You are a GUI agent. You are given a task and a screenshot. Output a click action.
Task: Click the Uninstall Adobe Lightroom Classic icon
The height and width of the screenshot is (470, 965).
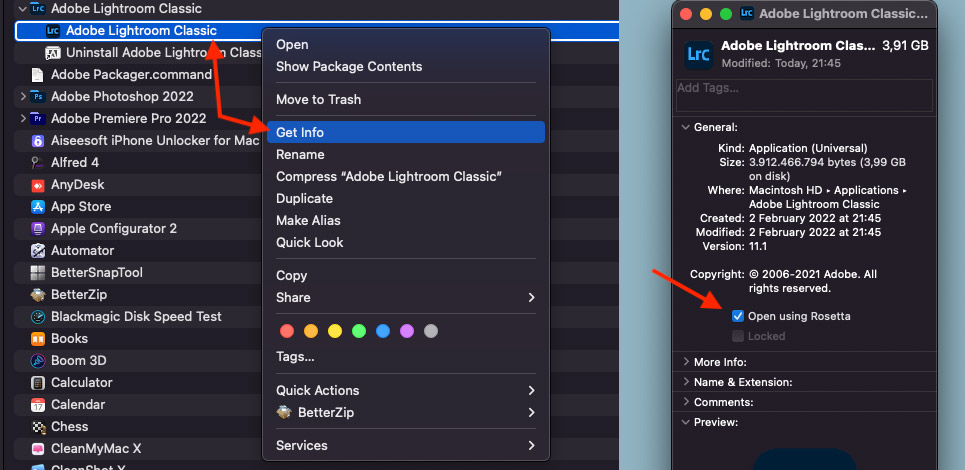click(x=53, y=53)
